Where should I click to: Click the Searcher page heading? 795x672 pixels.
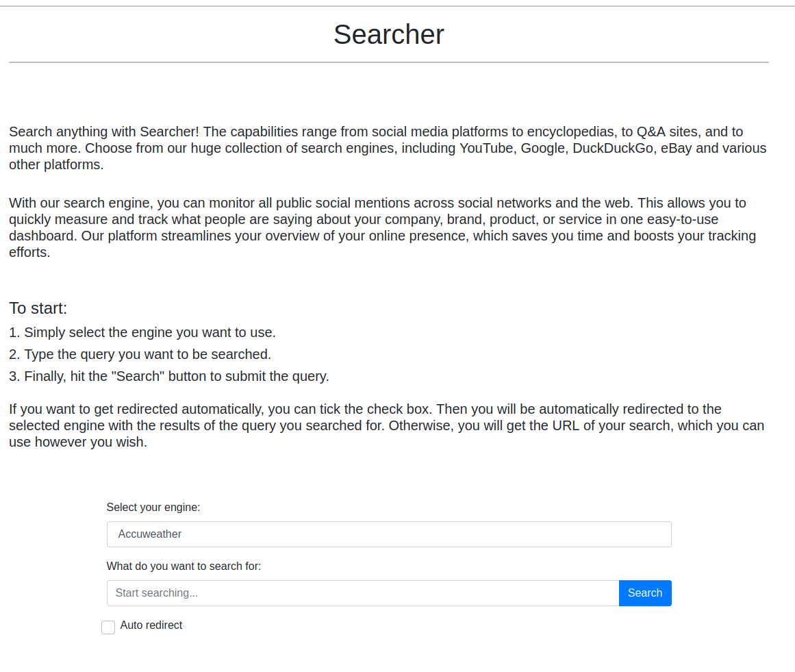tap(388, 34)
